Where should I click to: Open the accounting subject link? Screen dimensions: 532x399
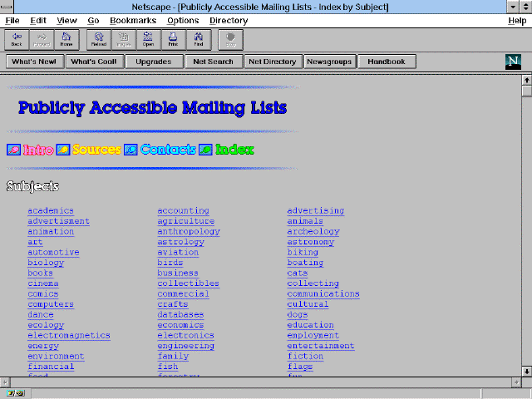(183, 210)
